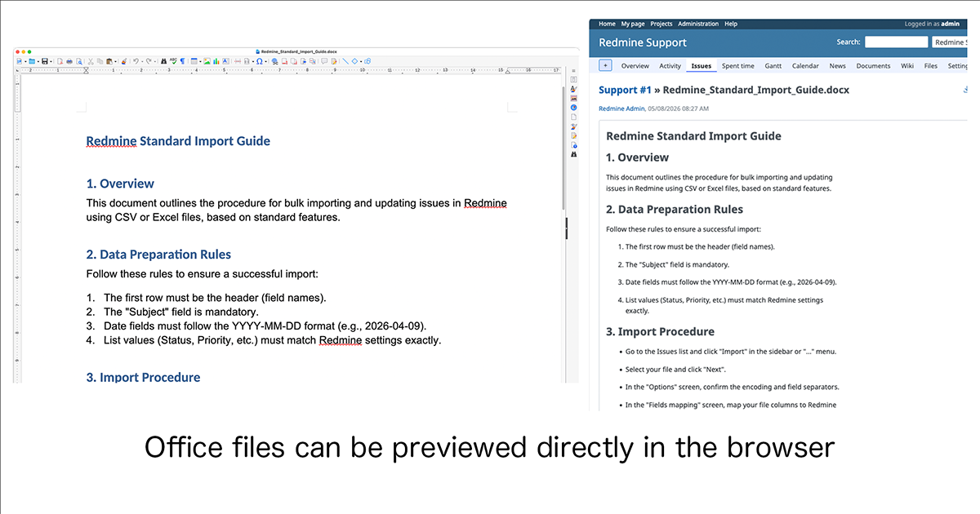Image resolution: width=980 pixels, height=514 pixels.
Task: Select the Clone Formatting paintbrush icon
Action: click(x=124, y=60)
